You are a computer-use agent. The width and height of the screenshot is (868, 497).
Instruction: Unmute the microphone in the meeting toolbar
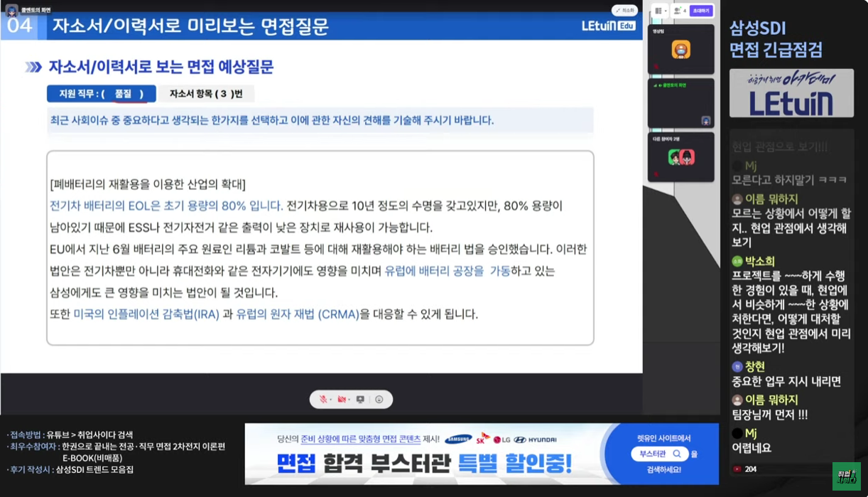pos(322,400)
